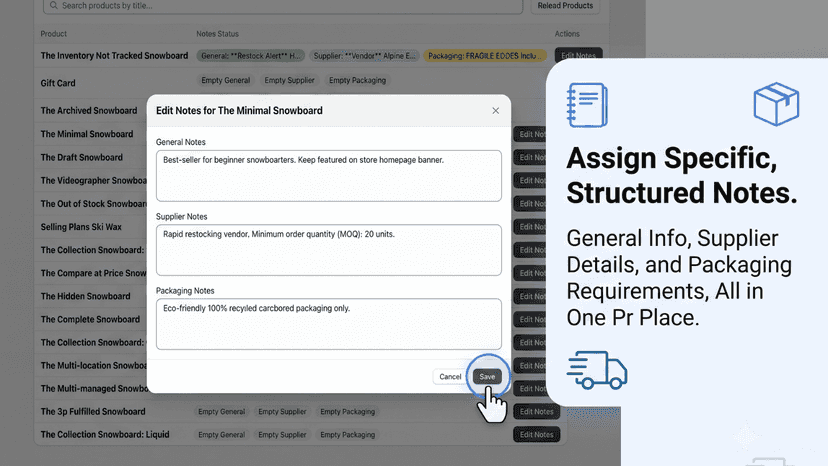Click the package box icon in promo panel
Image resolution: width=828 pixels, height=466 pixels.
tap(776, 104)
